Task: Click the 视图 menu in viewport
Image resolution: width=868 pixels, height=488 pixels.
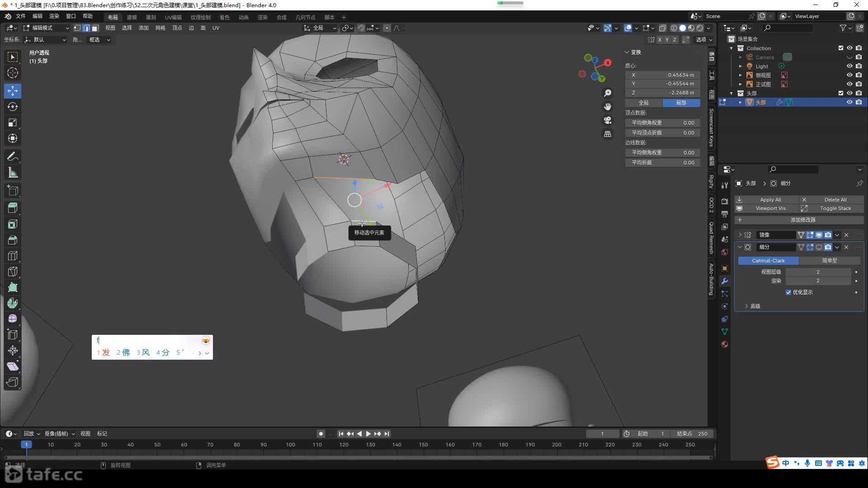Action: pos(110,28)
